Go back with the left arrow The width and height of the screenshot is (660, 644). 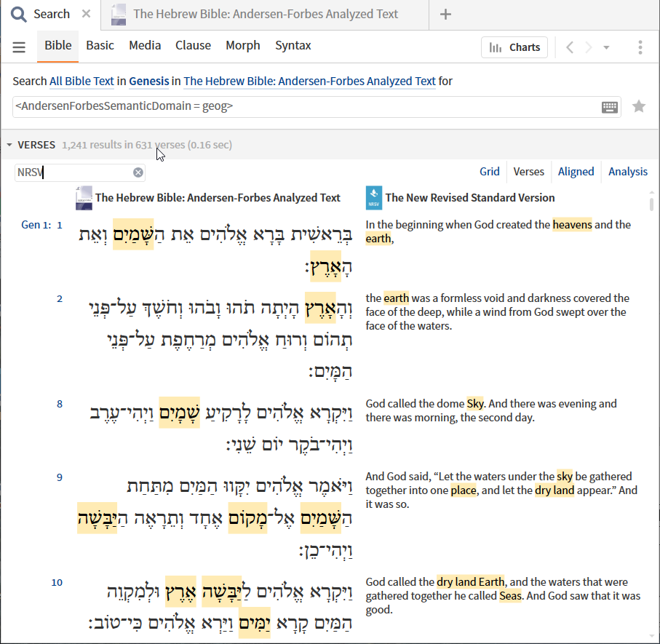point(570,47)
